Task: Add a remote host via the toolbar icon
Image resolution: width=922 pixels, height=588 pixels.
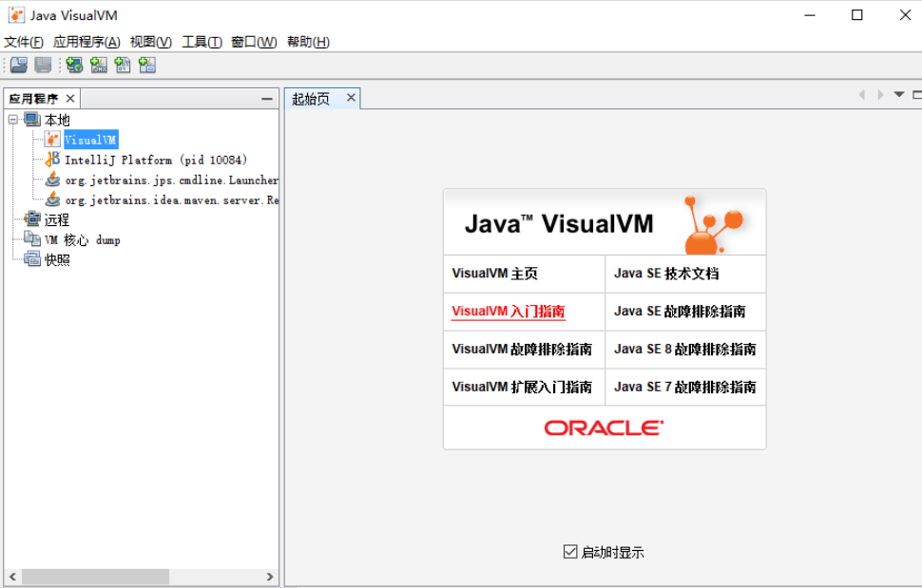Action: [x=74, y=65]
